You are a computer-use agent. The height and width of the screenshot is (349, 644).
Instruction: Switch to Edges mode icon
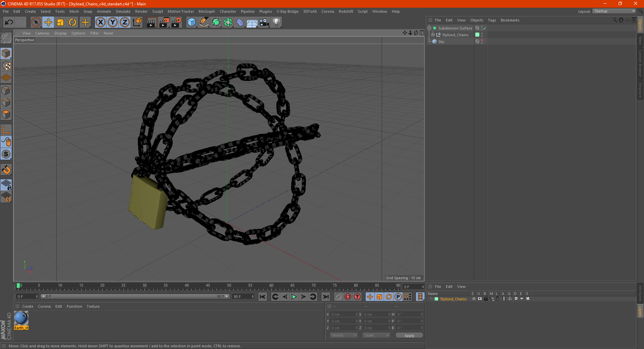(x=6, y=102)
